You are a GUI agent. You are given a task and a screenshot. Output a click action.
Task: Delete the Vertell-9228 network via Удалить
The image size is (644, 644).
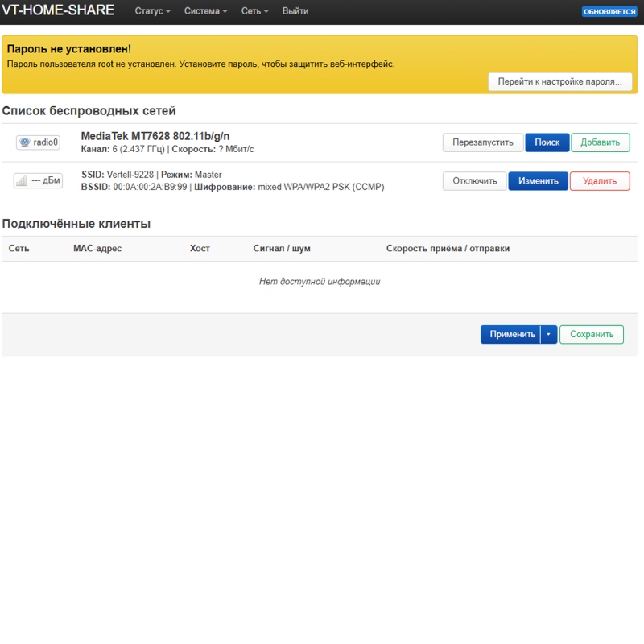tap(600, 181)
